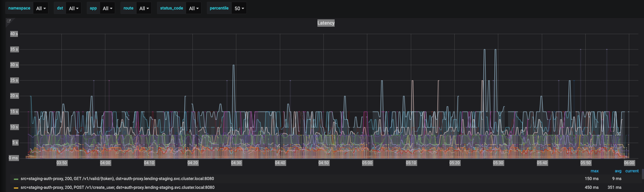Click the 06:00 time axis label

(x=629, y=163)
